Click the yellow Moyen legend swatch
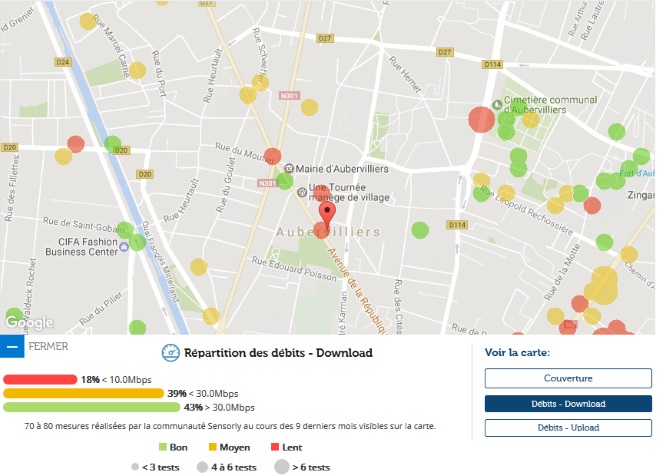 pos(212,448)
